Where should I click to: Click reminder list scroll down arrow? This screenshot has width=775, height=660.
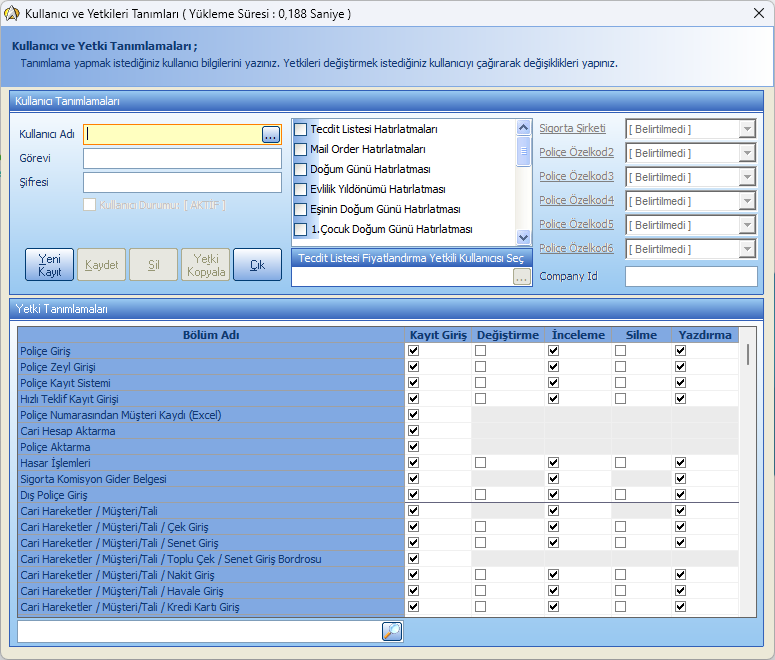coord(523,238)
